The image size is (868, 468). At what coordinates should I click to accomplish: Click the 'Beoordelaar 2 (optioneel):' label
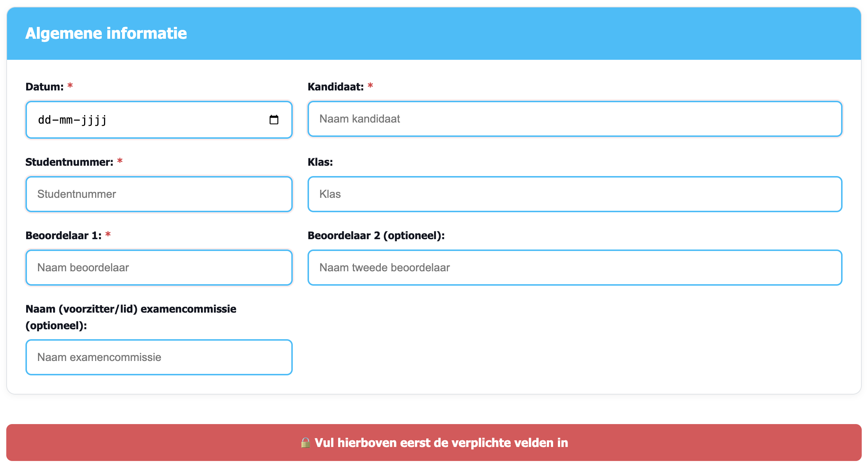[376, 235]
